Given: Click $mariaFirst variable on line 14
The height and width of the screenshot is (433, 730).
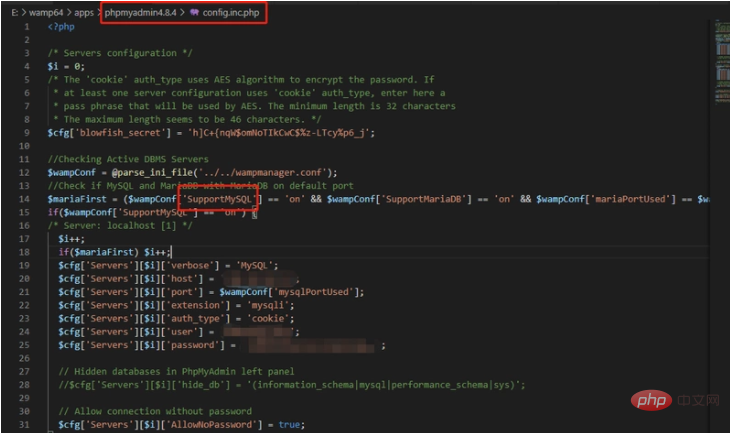Looking at the screenshot, I should click(x=77, y=199).
